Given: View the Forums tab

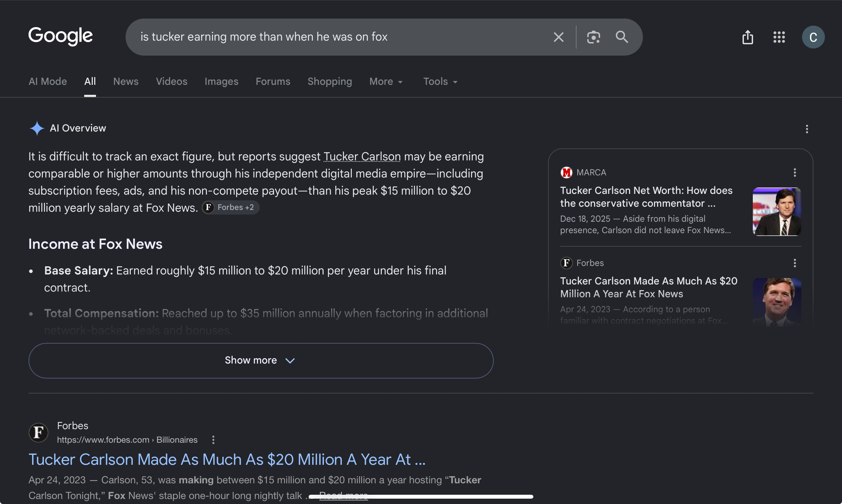Looking at the screenshot, I should [273, 81].
